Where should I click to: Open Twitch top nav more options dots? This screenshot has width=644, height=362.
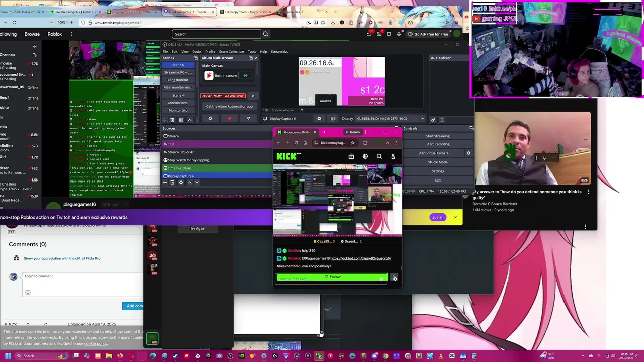[x=71, y=34]
